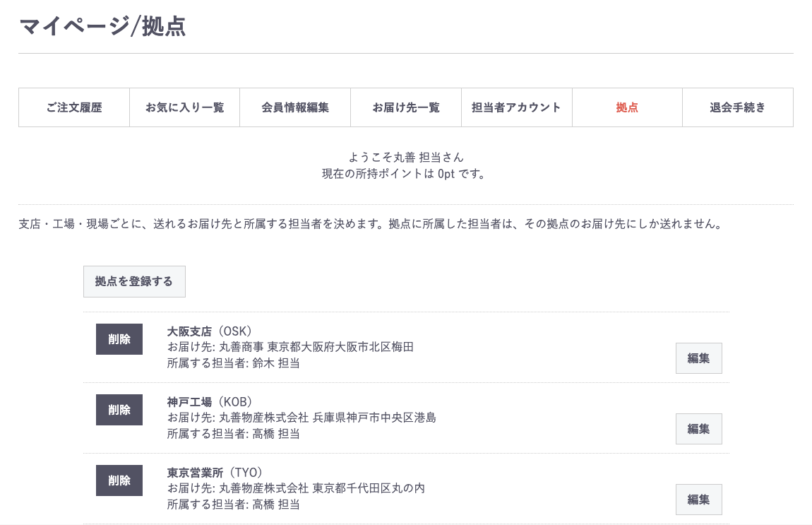The image size is (812, 525).
Task: Delete the 神戸工場 (KOB) entry
Action: (x=119, y=409)
